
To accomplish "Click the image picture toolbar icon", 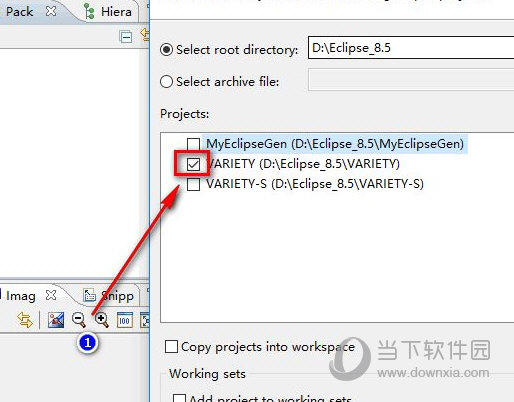I will click(56, 320).
